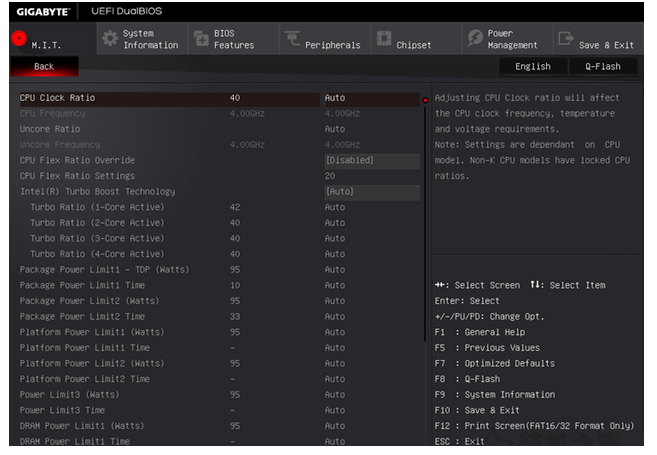Select the CPU Flex Ratio Override label
This screenshot has width=657, height=455.
[77, 160]
